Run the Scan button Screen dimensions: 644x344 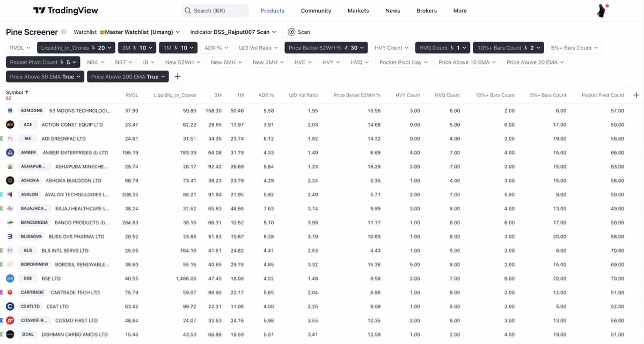coord(298,32)
